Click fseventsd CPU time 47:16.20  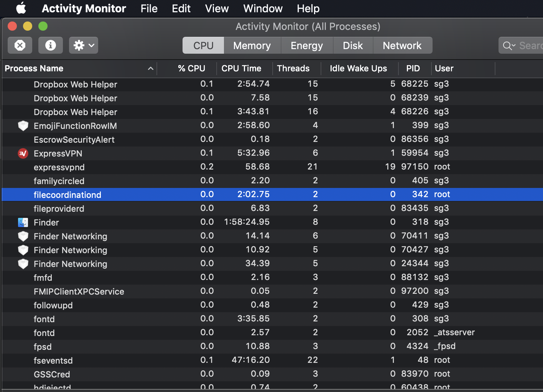click(251, 360)
